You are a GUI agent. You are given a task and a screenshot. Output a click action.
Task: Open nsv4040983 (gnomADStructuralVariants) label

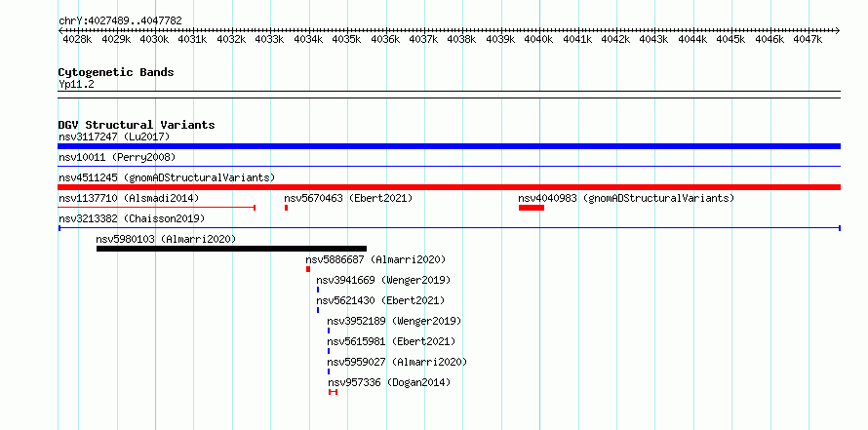(626, 198)
